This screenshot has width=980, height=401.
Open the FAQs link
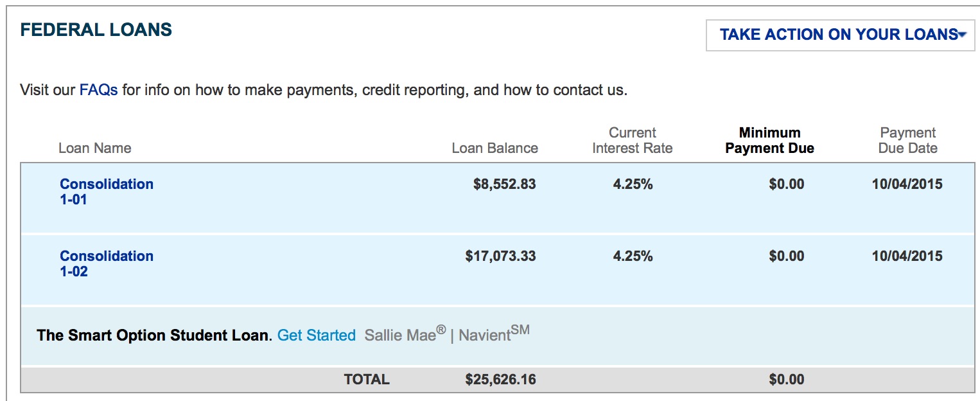click(x=98, y=90)
